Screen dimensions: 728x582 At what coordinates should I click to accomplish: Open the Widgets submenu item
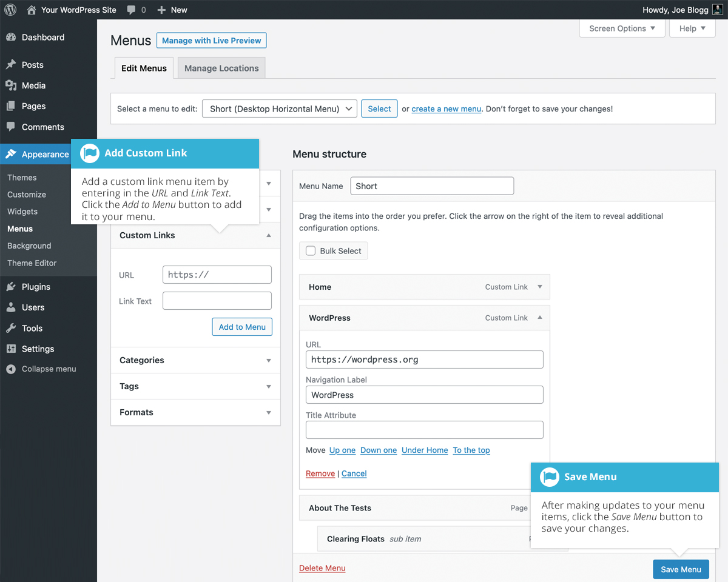point(22,212)
